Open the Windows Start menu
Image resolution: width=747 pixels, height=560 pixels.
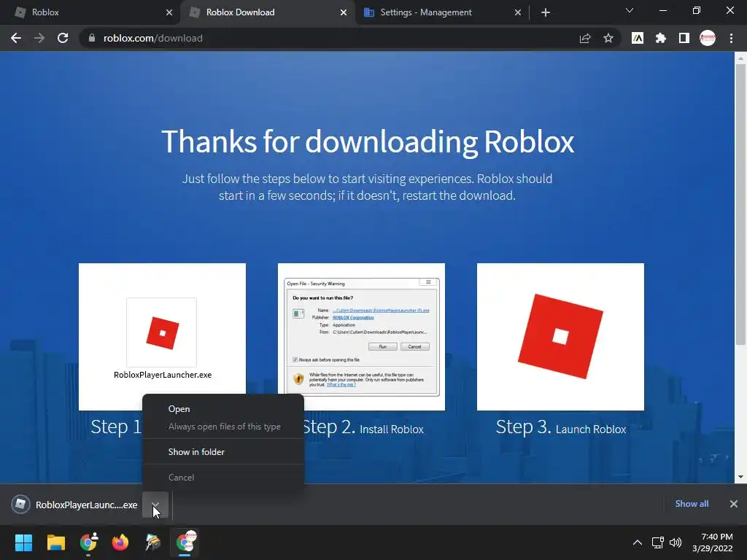tap(23, 542)
